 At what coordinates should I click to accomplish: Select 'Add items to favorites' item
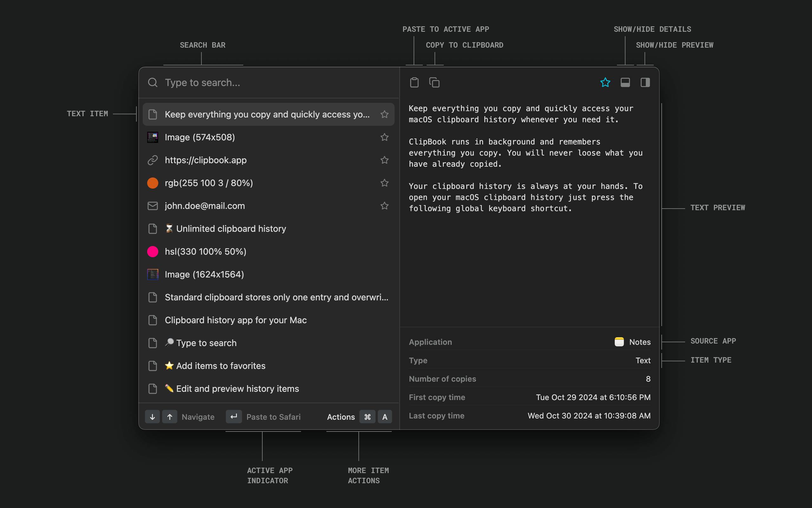tap(268, 365)
